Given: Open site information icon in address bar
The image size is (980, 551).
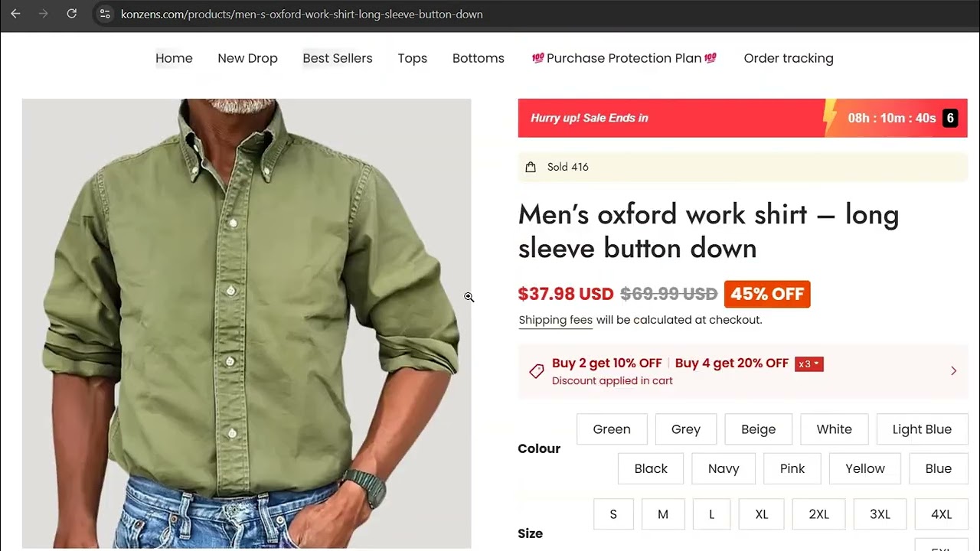Looking at the screenshot, I should 106,14.
